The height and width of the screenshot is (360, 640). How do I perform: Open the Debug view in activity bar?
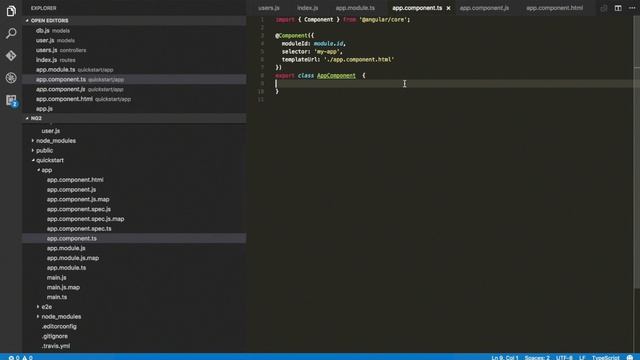[11, 78]
